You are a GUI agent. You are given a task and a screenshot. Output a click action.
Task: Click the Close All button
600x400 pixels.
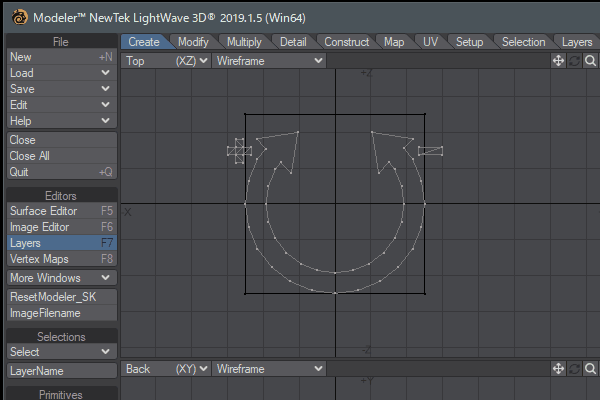[60, 156]
